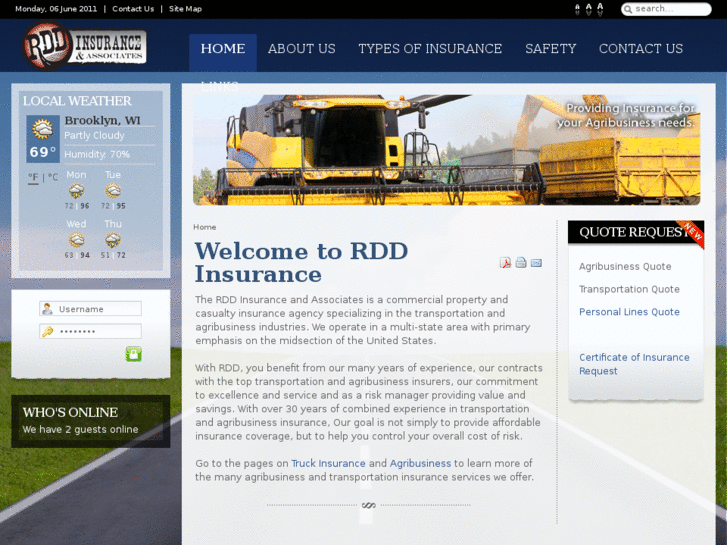Image resolution: width=727 pixels, height=545 pixels.
Task: Open the SAFETY menu item
Action: point(550,49)
